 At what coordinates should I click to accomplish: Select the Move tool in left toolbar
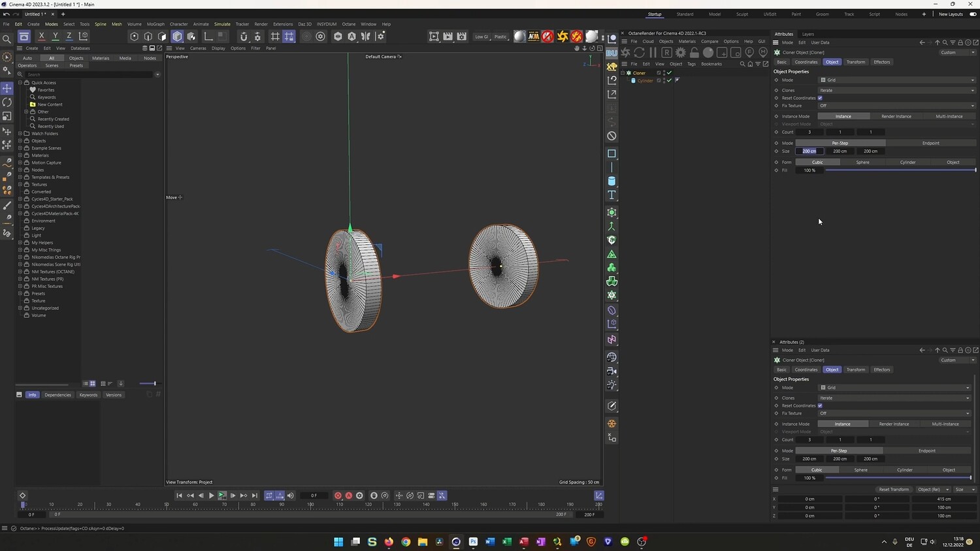[7, 88]
